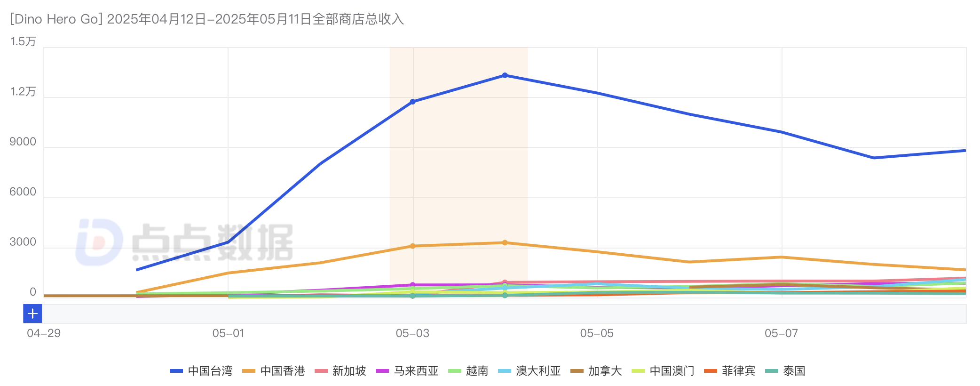This screenshot has height=386, width=980.
Task: Select the 中国香港 highest data point
Action: pyautogui.click(x=505, y=243)
